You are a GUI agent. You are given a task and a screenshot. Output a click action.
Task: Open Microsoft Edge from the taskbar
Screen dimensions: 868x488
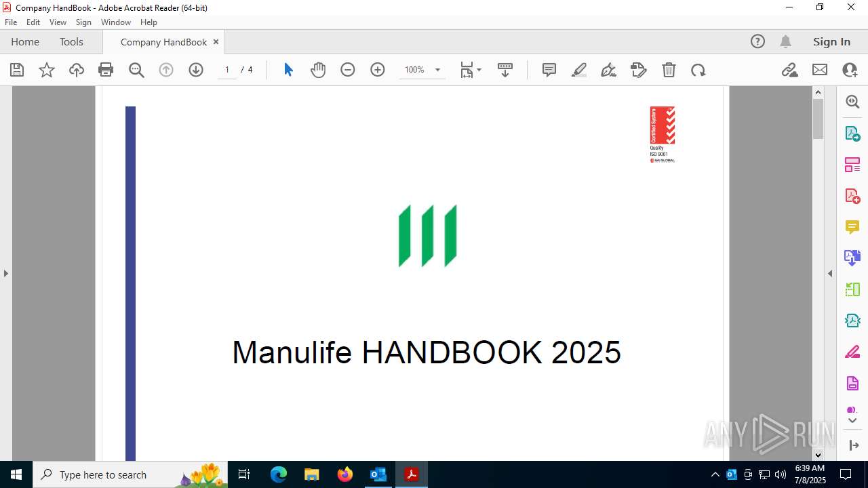coord(279,474)
